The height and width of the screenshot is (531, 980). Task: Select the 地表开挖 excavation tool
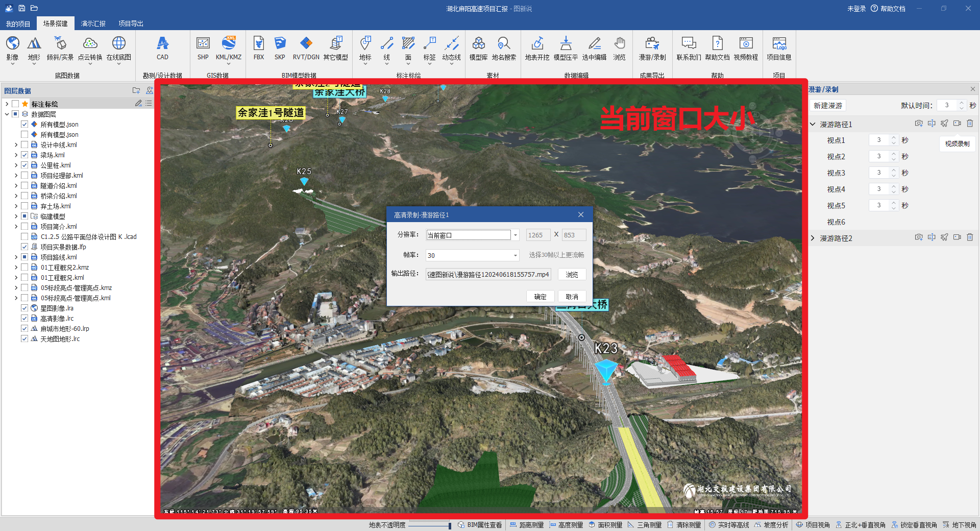click(537, 44)
